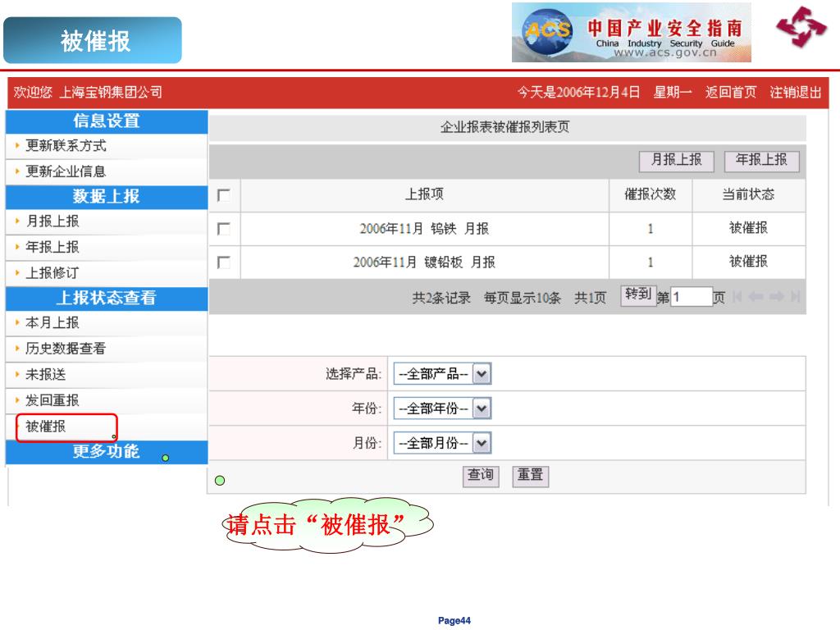Go to next page arrow icon
Screen dimensions: 840x630
click(776, 297)
